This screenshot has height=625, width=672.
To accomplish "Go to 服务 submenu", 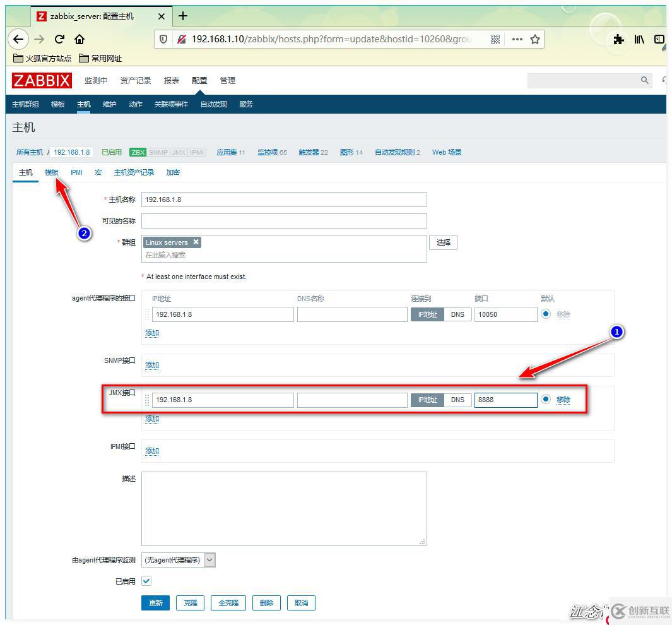I will [x=246, y=104].
